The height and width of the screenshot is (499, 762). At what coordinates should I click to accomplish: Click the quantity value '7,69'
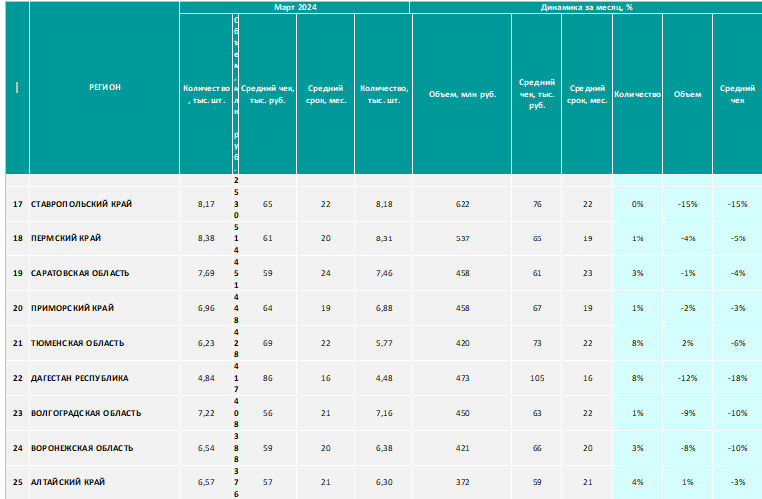click(x=206, y=273)
